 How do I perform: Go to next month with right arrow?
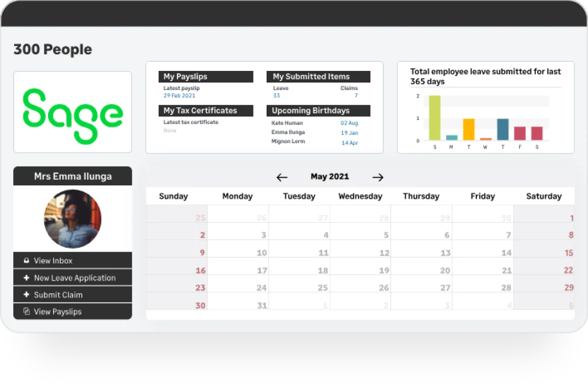coord(378,177)
